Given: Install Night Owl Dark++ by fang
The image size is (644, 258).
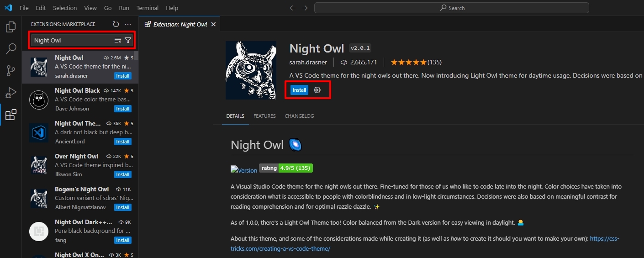Looking at the screenshot, I should [122, 240].
